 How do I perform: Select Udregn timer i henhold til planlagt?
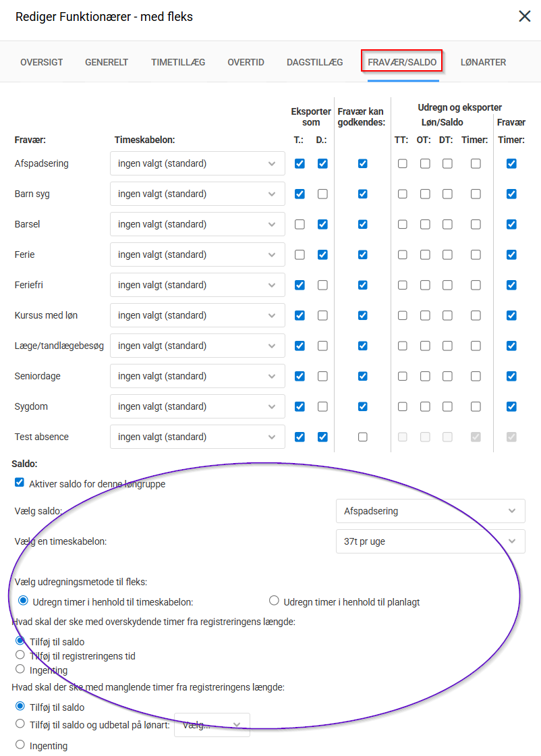(274, 601)
